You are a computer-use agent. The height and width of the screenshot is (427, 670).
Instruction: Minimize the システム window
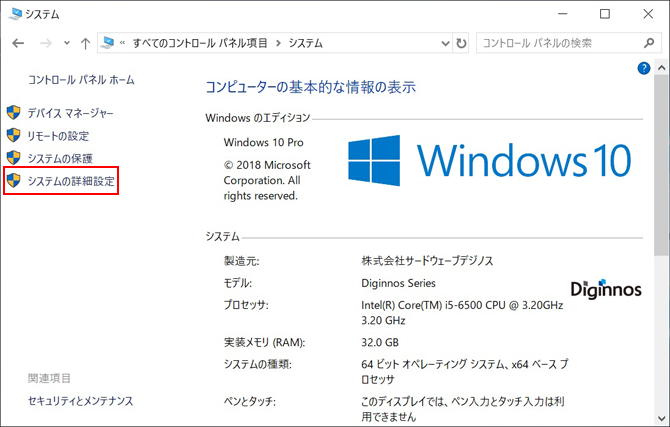click(563, 14)
